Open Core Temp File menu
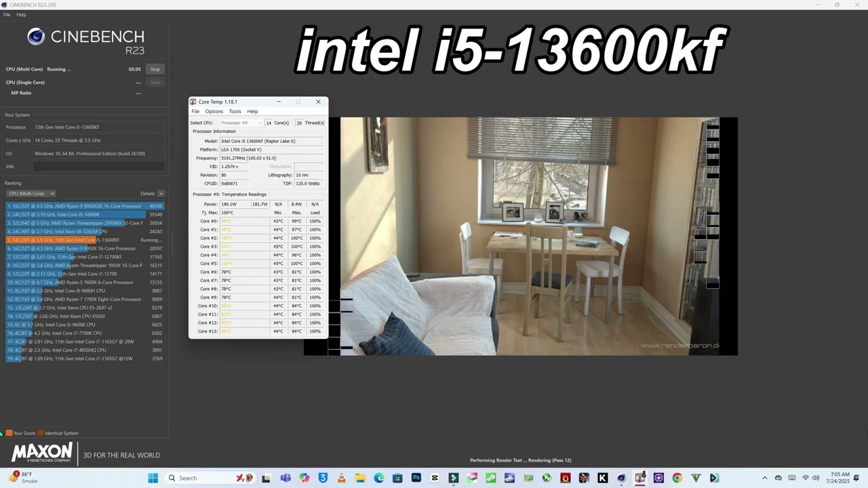Screen dimensions: 868x488 [x=195, y=111]
